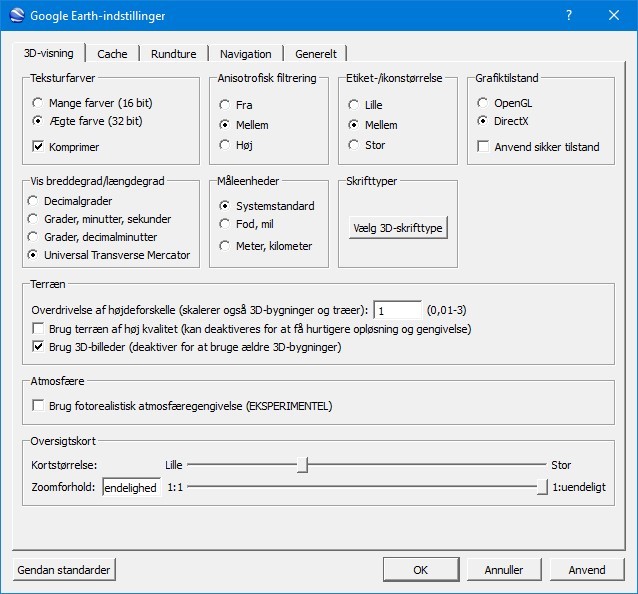
Task: Select Mange farver (16 bit) option
Action: coord(92,103)
